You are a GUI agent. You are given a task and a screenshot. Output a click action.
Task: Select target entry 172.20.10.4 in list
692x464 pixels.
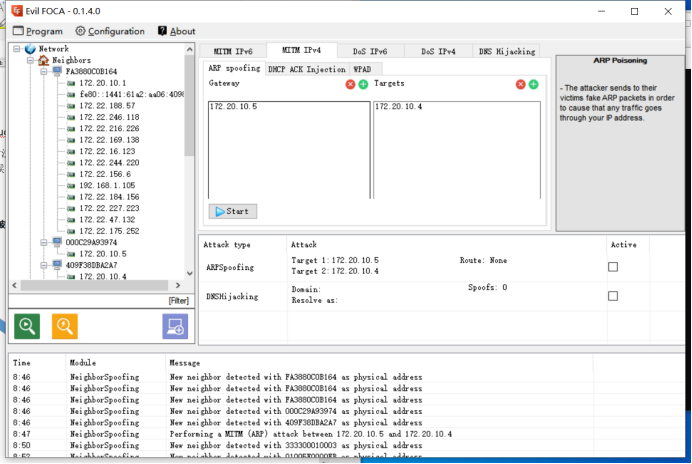click(x=399, y=106)
